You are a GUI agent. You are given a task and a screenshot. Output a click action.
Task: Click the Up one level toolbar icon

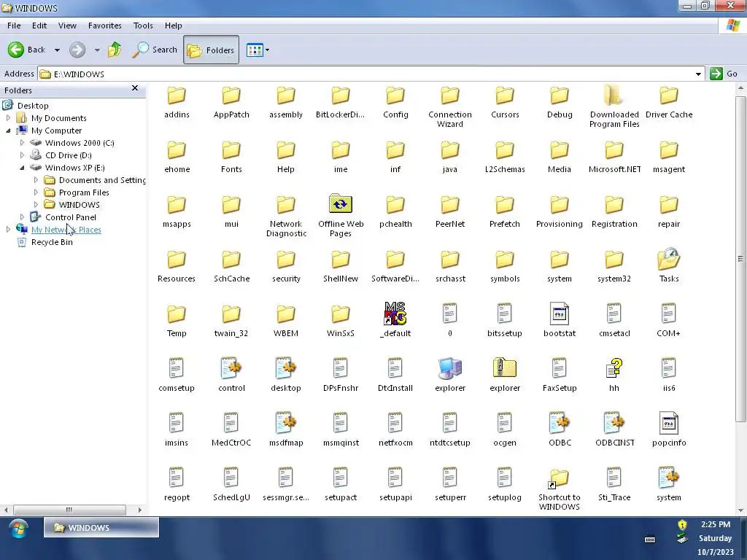(x=115, y=50)
